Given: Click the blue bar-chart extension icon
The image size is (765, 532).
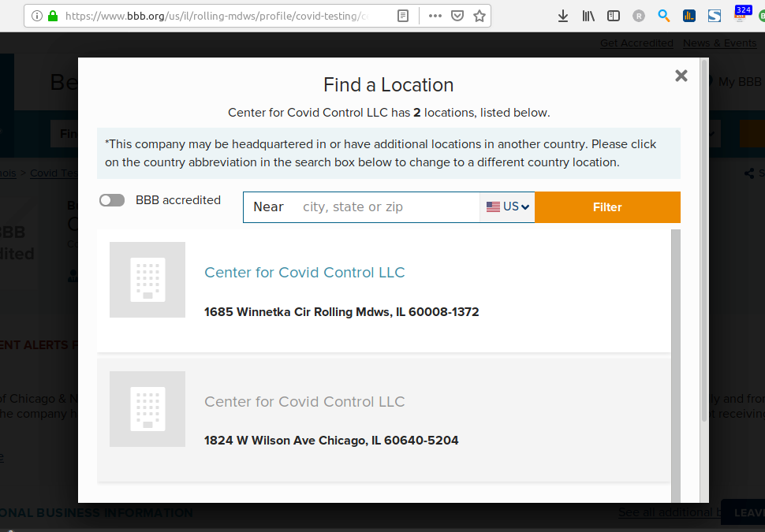Looking at the screenshot, I should click(x=688, y=16).
